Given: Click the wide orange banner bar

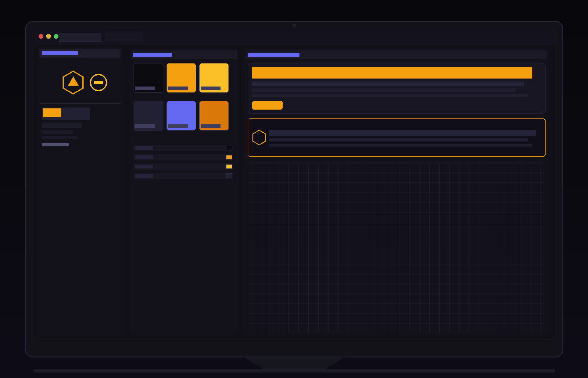Looking at the screenshot, I should pyautogui.click(x=392, y=73).
